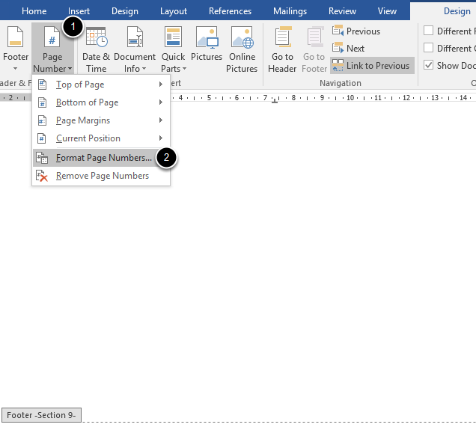This screenshot has height=448, width=476.
Task: Click the Format Page Numbers icon
Action: (x=42, y=158)
